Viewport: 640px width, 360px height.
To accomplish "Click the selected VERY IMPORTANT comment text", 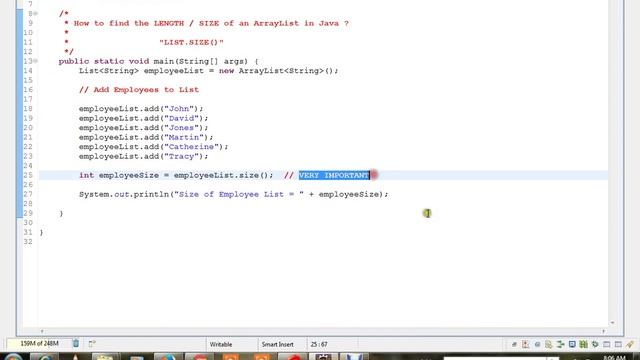I will (334, 175).
